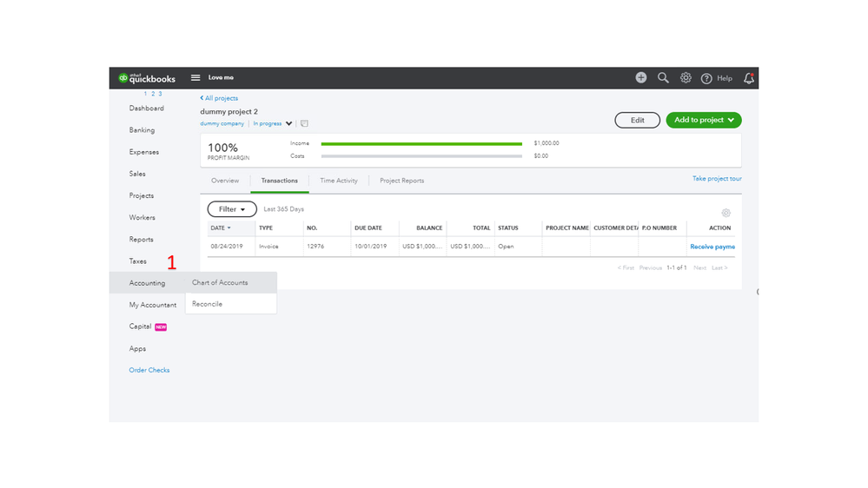Expand the In progress status dropdown
The height and width of the screenshot is (488, 868).
click(272, 123)
